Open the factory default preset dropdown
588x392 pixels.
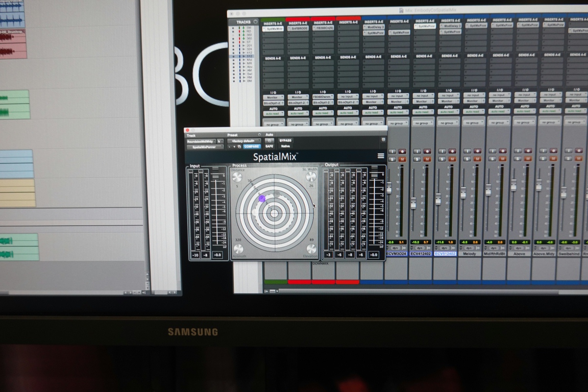(244, 141)
